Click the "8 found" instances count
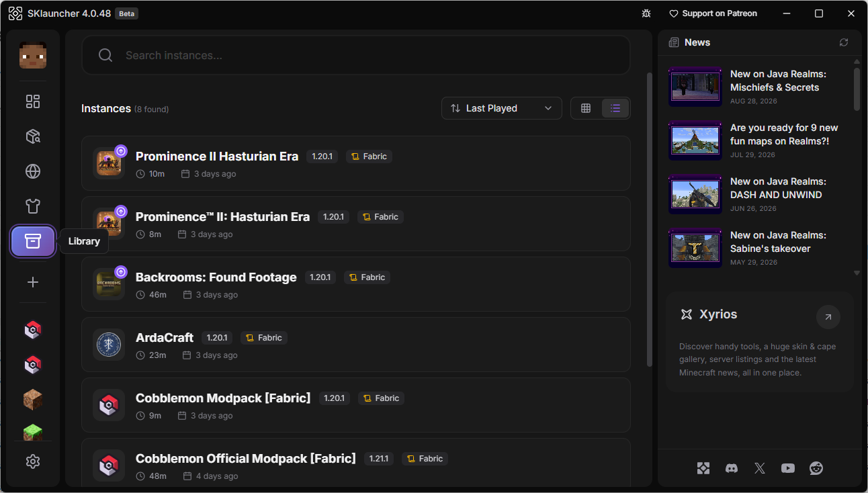The height and width of the screenshot is (493, 868). [152, 109]
